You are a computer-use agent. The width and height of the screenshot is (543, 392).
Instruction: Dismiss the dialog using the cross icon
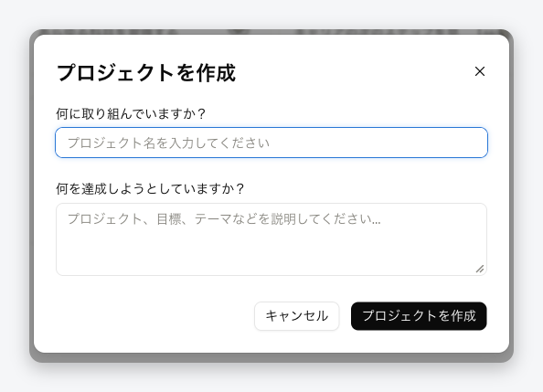pyautogui.click(x=480, y=71)
